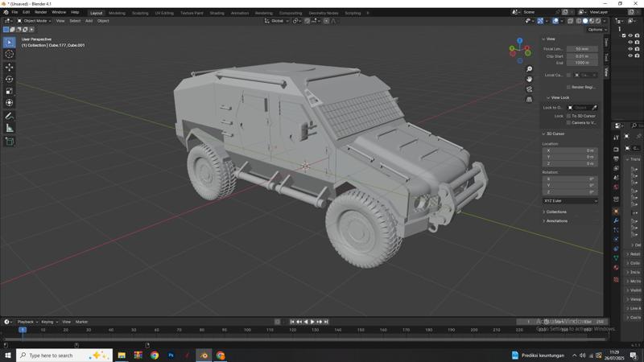
Task: Switch to wireframe viewport shading
Action: (x=579, y=21)
